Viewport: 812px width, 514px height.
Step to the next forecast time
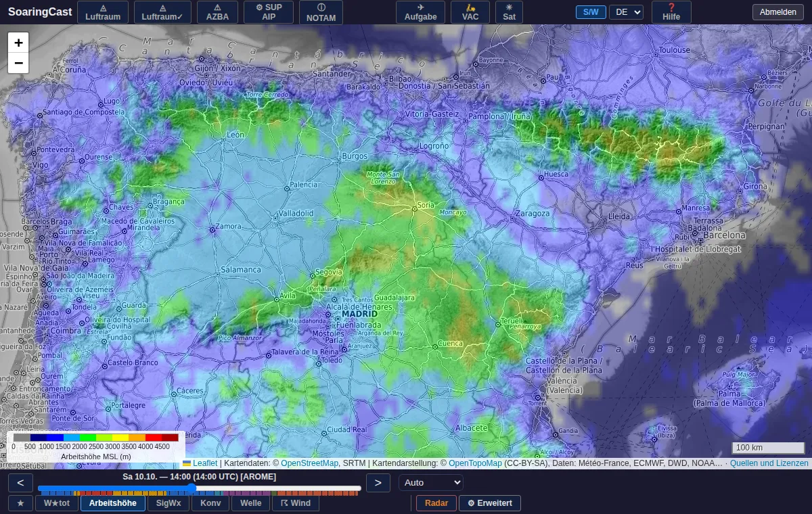[x=378, y=483]
